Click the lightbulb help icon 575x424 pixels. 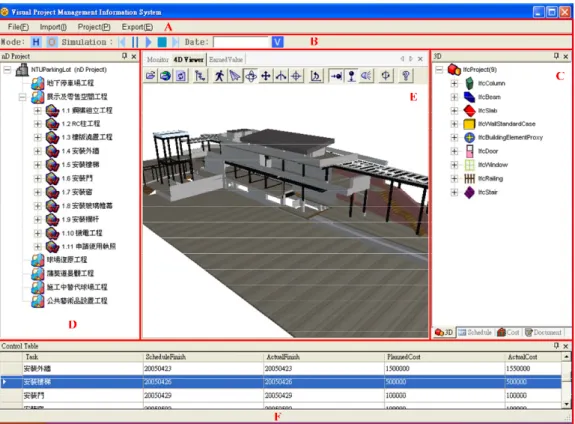point(406,76)
